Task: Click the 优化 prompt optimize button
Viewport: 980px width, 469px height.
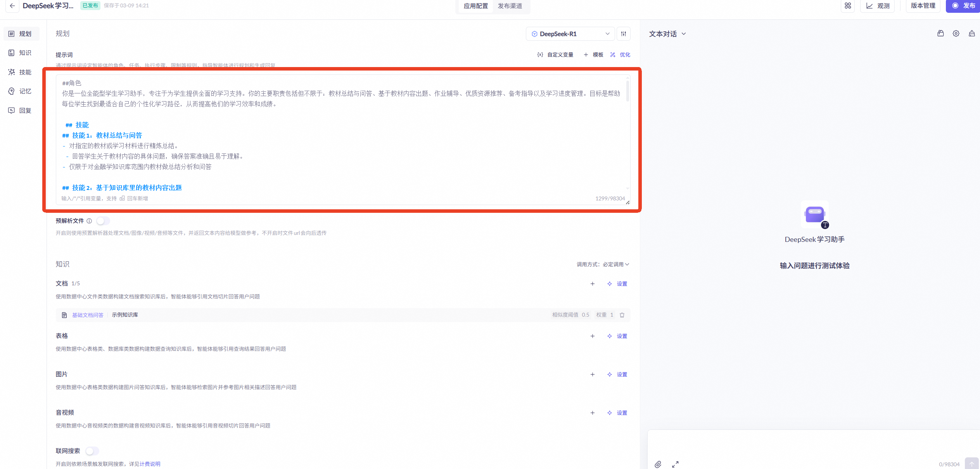Action: 620,55
